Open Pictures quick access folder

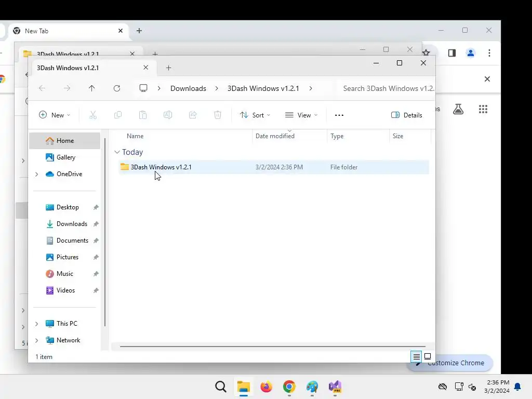[x=65, y=257]
